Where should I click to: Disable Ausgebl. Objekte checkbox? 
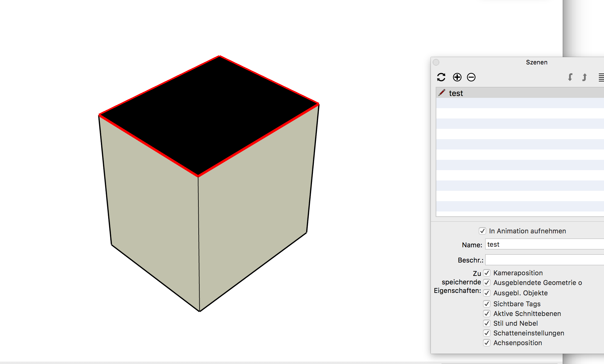click(x=487, y=293)
